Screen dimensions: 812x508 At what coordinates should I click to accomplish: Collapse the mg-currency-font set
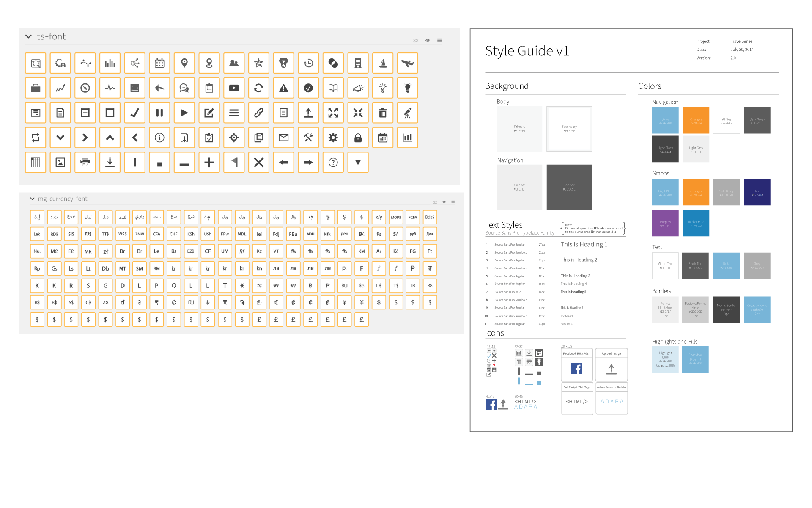pyautogui.click(x=32, y=199)
